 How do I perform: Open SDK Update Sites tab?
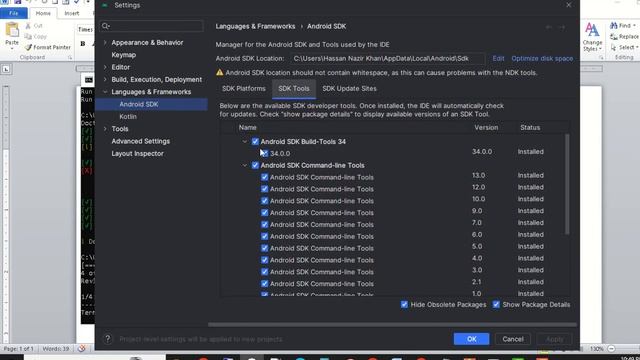pos(349,89)
